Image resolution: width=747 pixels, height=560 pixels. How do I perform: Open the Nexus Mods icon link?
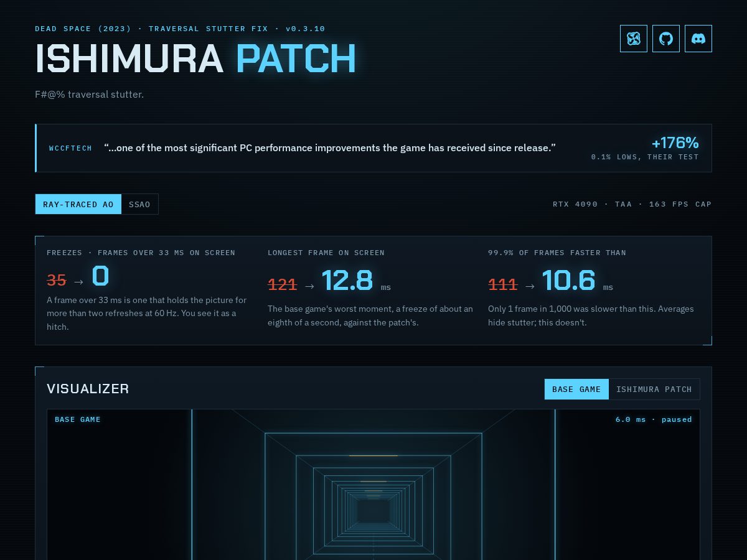(x=634, y=39)
